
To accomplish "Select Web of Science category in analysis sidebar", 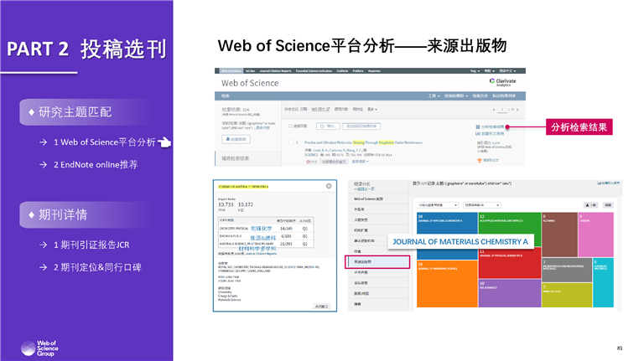I will (378, 199).
